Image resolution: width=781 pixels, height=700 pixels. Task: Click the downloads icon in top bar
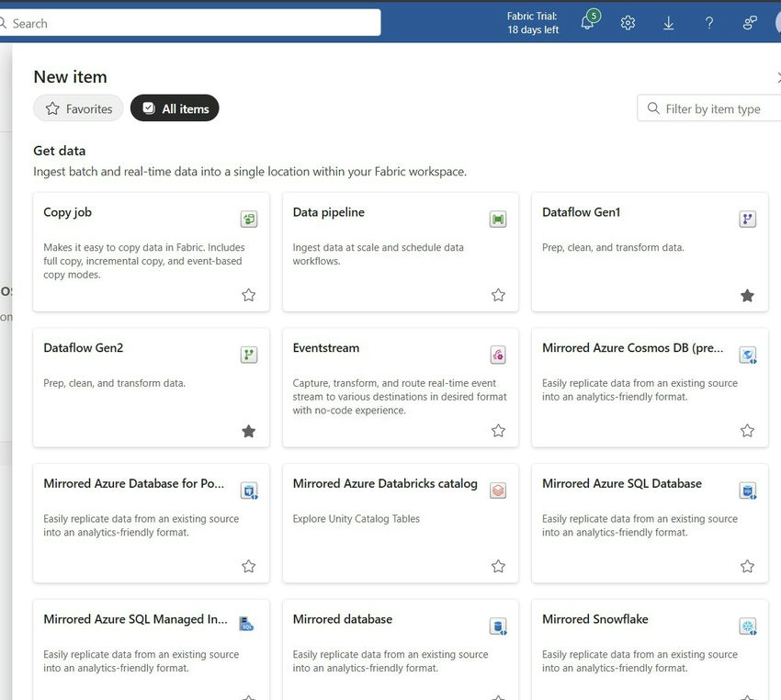click(x=668, y=22)
